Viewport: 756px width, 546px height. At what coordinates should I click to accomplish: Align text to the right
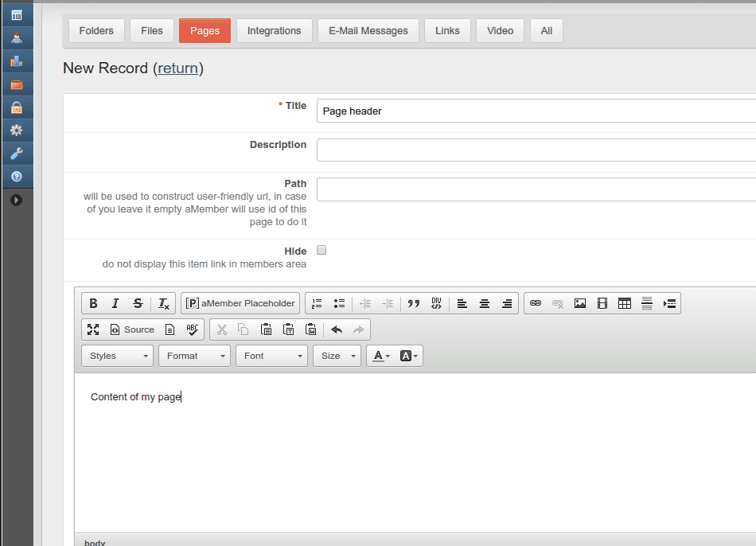(507, 303)
